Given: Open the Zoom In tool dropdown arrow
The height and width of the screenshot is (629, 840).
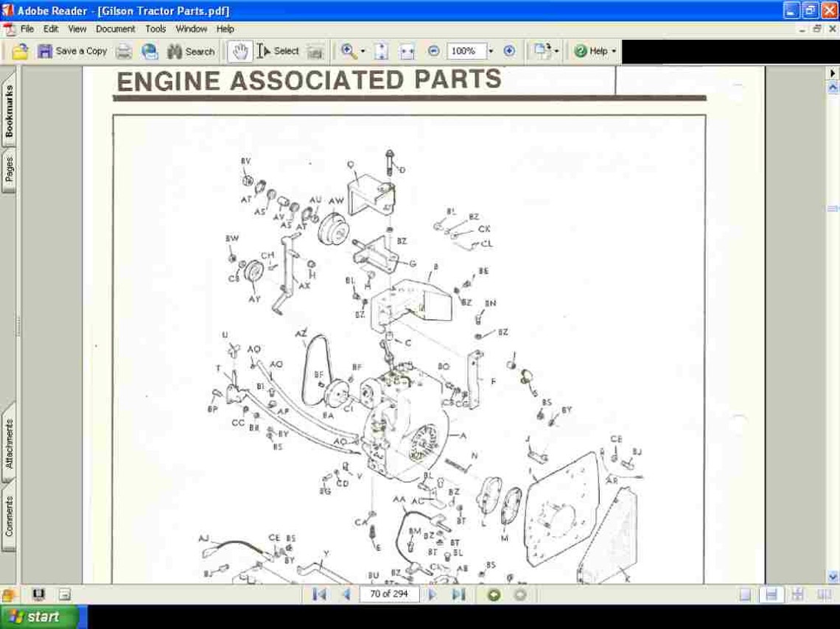Looking at the screenshot, I should click(363, 52).
